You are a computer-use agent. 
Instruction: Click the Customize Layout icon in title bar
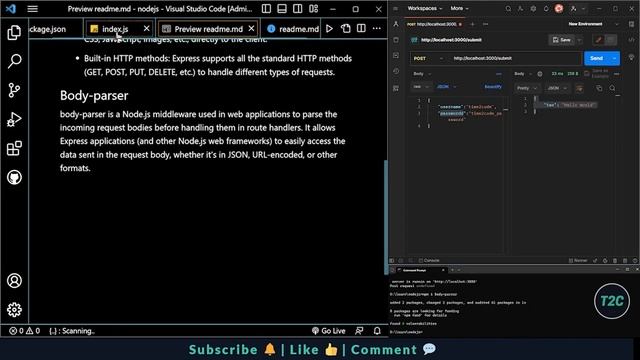tap(313, 9)
